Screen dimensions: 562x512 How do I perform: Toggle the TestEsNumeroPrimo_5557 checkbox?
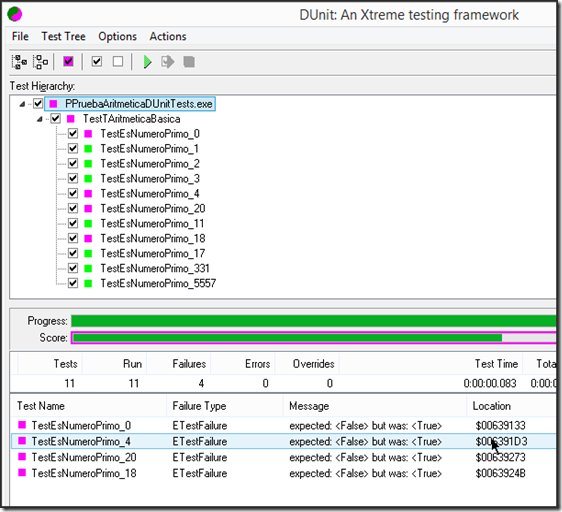[x=73, y=283]
